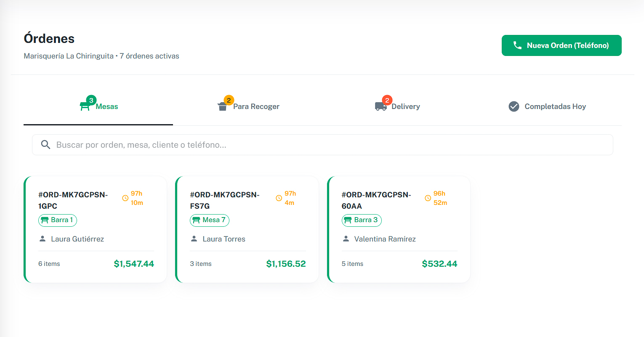Click the person icon beside Valentina Ramírez
The height and width of the screenshot is (337, 644).
346,239
